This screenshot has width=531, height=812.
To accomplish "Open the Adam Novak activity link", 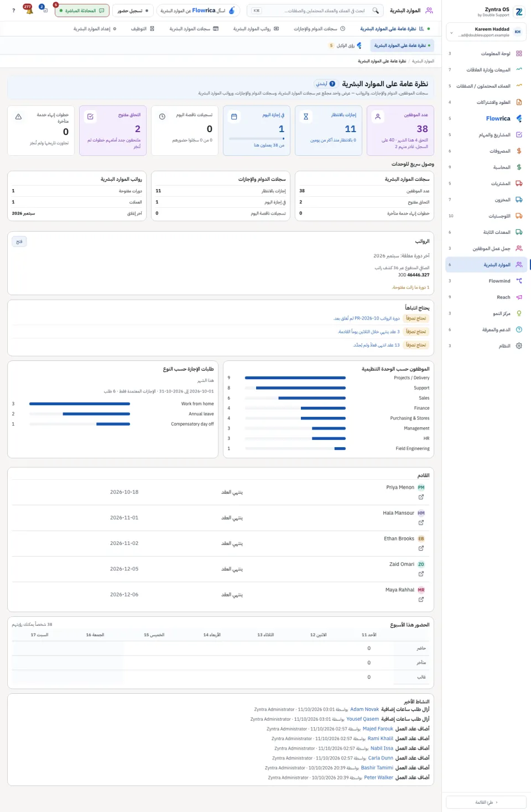I will pos(365,709).
